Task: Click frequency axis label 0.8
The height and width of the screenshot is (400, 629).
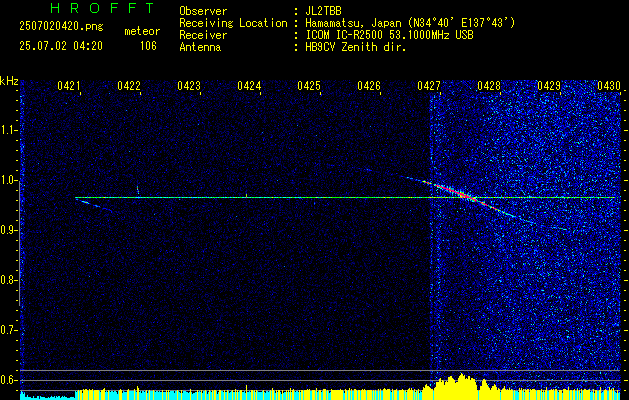Action: click(9, 280)
